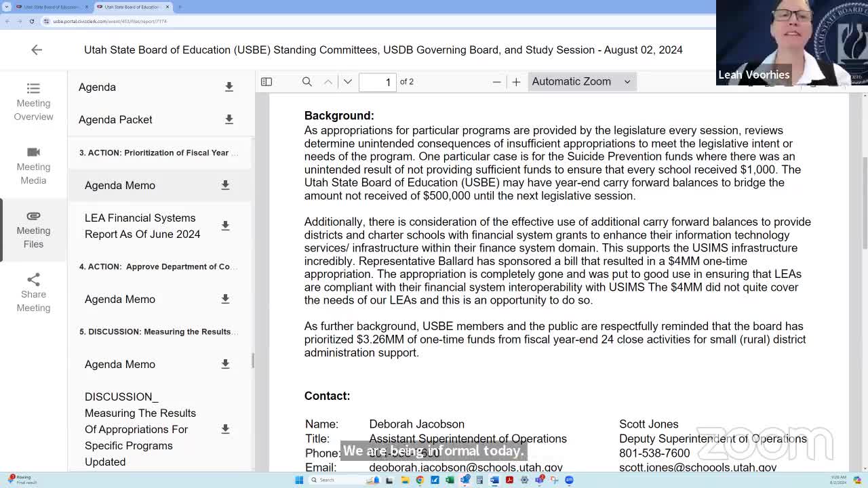Go to next PDF page
Screen dimensions: 868x488
click(348, 82)
